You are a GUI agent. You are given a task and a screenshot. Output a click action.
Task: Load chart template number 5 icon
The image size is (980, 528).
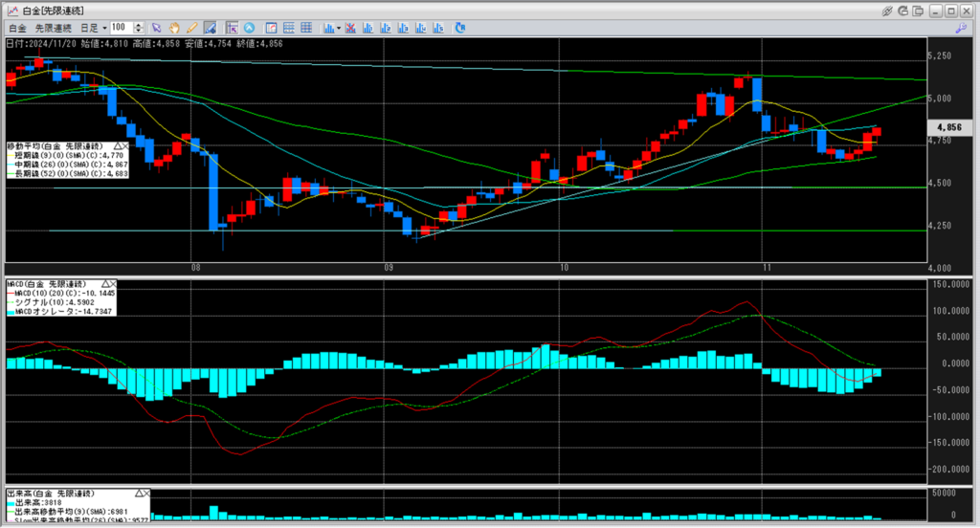point(438,28)
